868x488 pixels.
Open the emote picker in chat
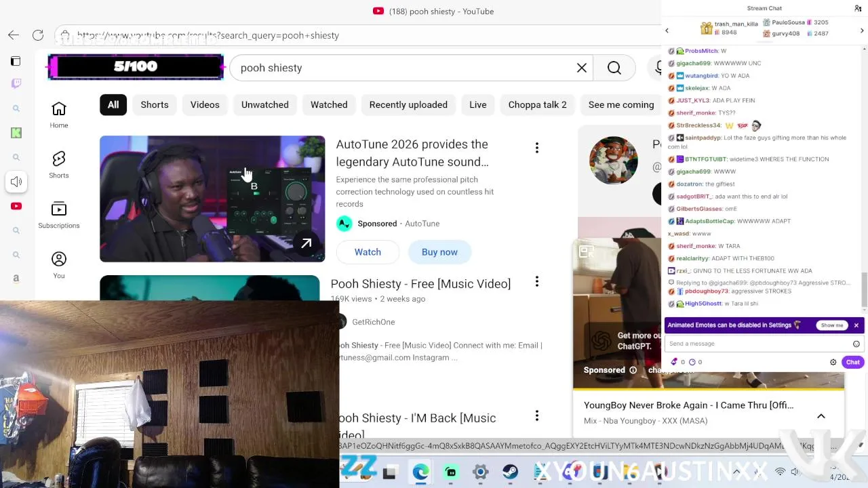coord(856,344)
